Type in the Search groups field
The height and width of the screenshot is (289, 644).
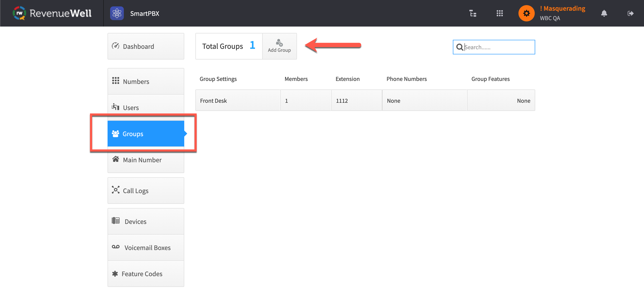point(498,47)
